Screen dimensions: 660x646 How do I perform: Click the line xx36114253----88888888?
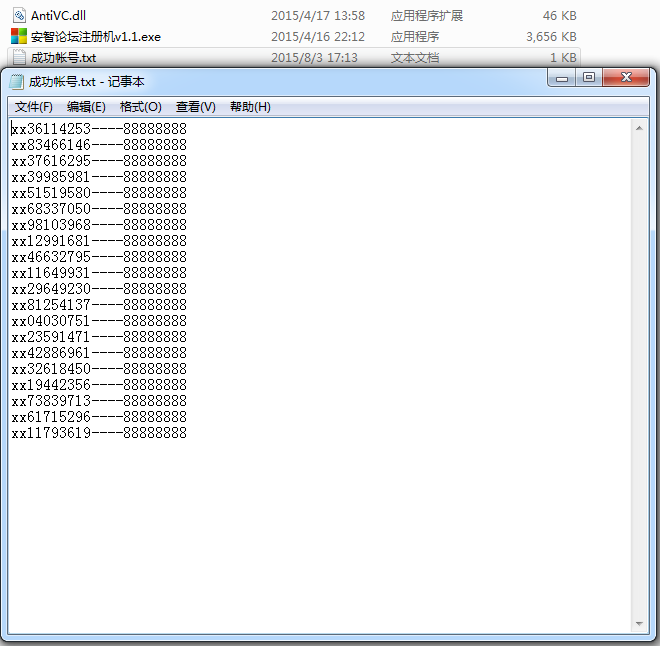(99, 129)
